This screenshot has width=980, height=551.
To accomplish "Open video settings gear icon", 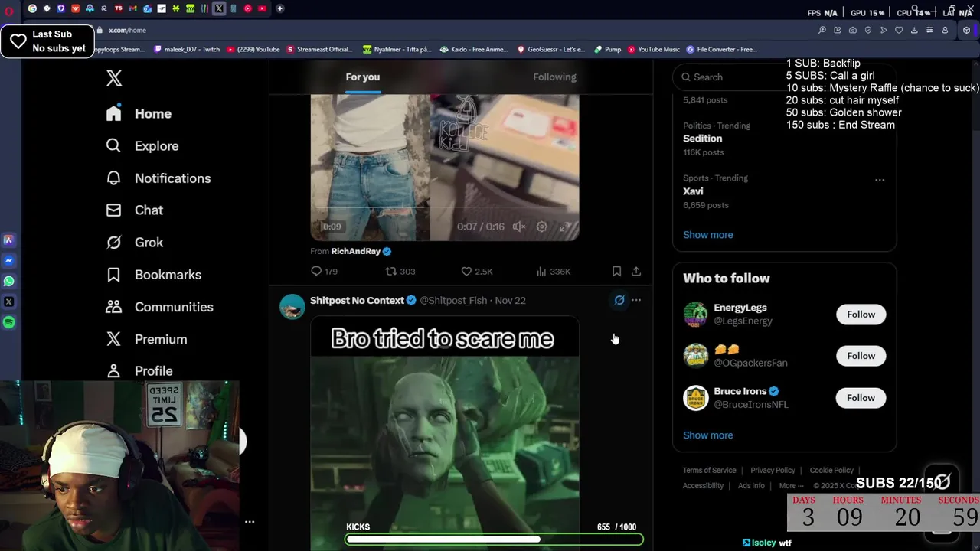I will pyautogui.click(x=541, y=227).
